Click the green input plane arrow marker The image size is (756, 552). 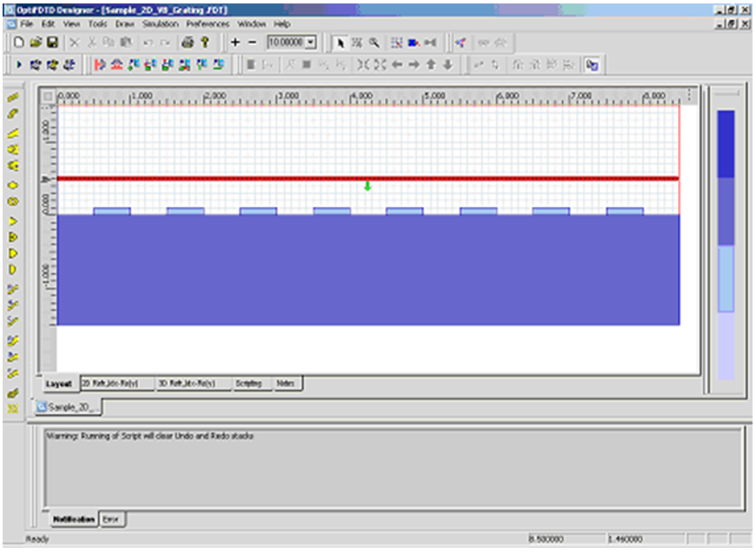tap(368, 186)
